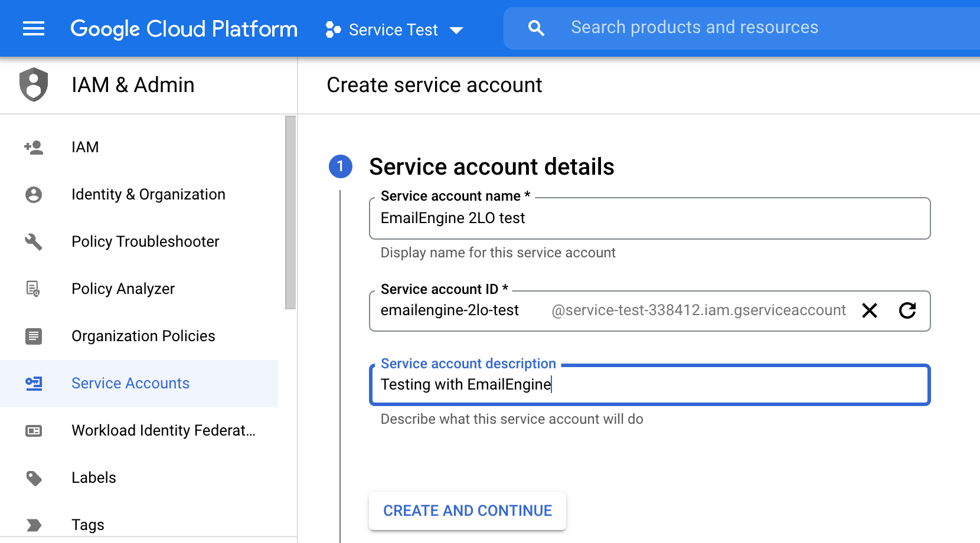Select the Service Accounts key icon
980x543 pixels.
pyautogui.click(x=34, y=383)
